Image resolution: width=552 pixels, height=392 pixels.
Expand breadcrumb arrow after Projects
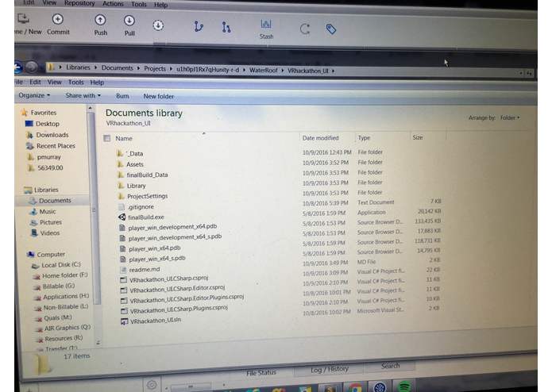click(171, 68)
